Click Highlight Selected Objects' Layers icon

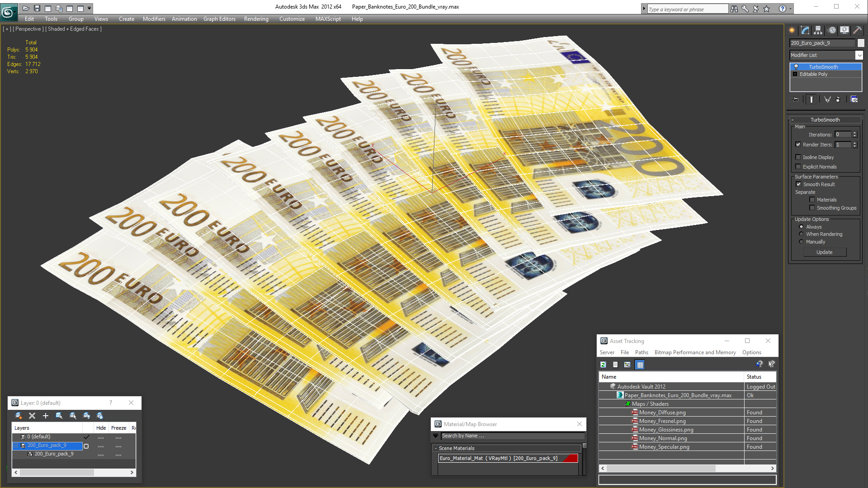pos(73,416)
